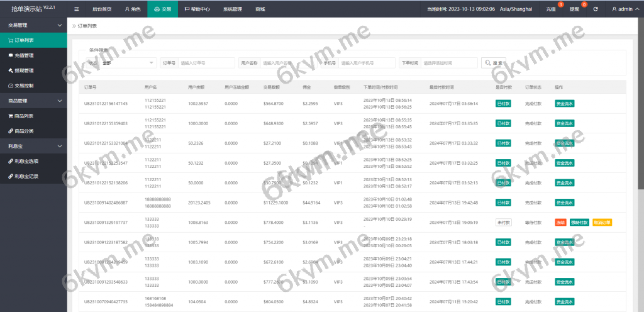Open 交易控制 in the sidebar
The height and width of the screenshot is (312, 644).
click(33, 86)
